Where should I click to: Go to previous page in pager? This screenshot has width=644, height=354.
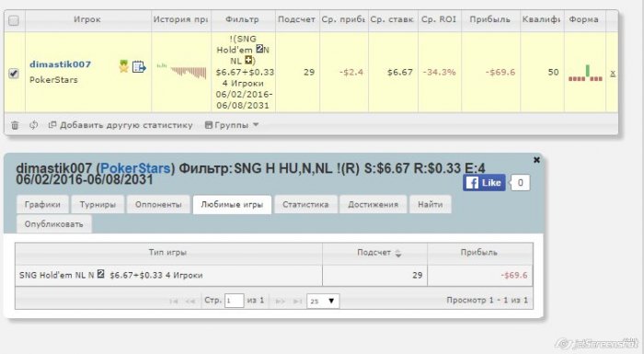[190, 302]
